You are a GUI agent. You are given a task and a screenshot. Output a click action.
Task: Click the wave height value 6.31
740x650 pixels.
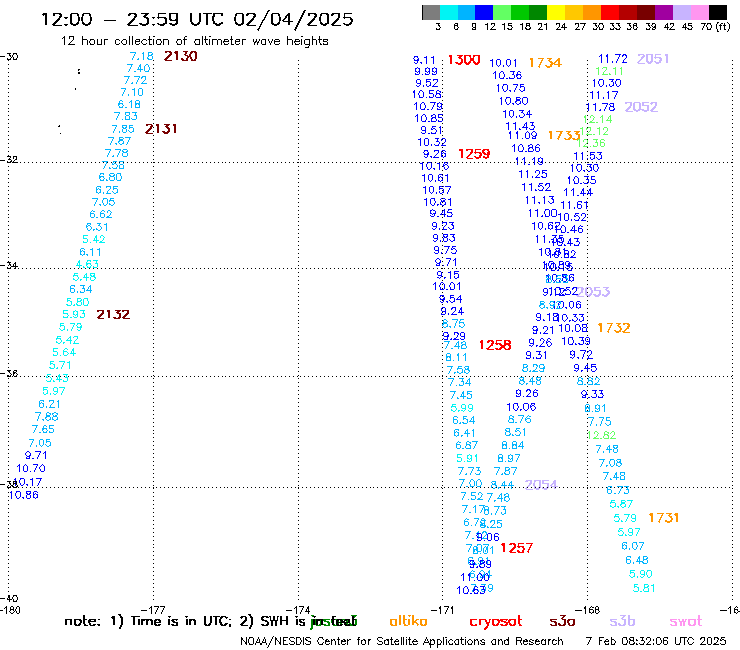click(97, 227)
